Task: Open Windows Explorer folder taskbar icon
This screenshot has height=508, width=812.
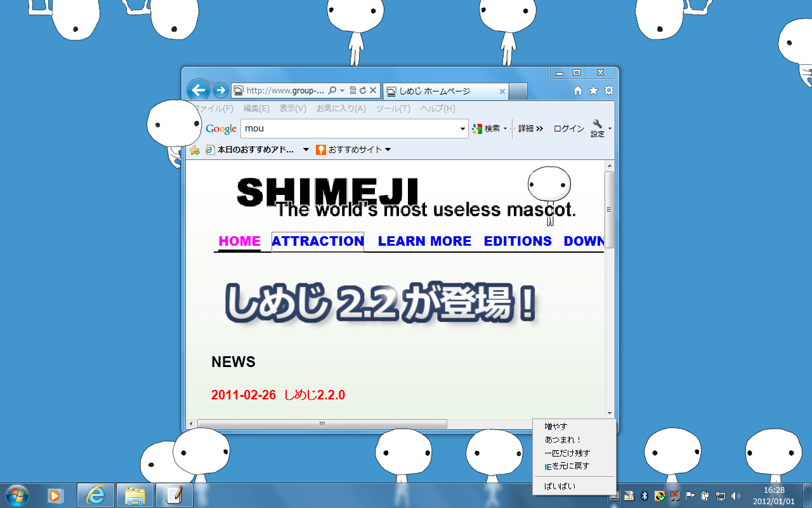Action: tap(135, 495)
